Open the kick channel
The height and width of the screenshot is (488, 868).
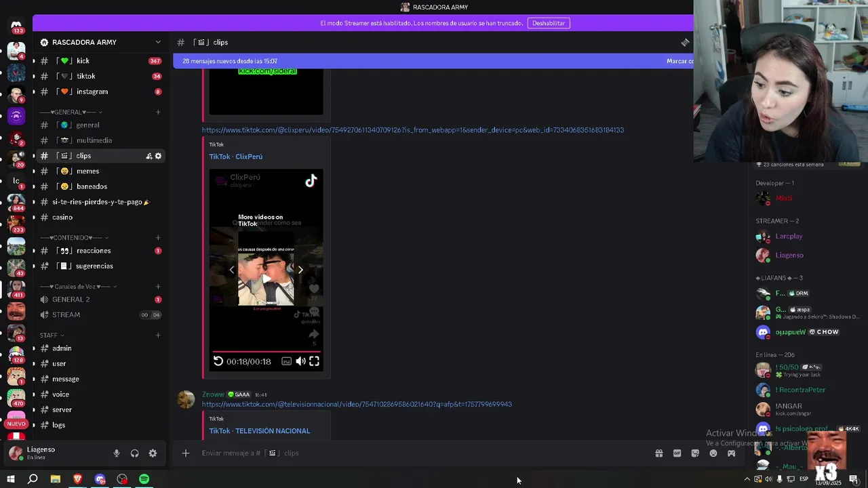pos(100,61)
